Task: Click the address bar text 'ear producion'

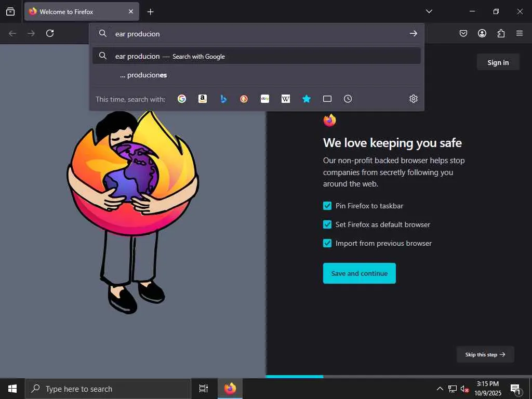Action: point(137,34)
